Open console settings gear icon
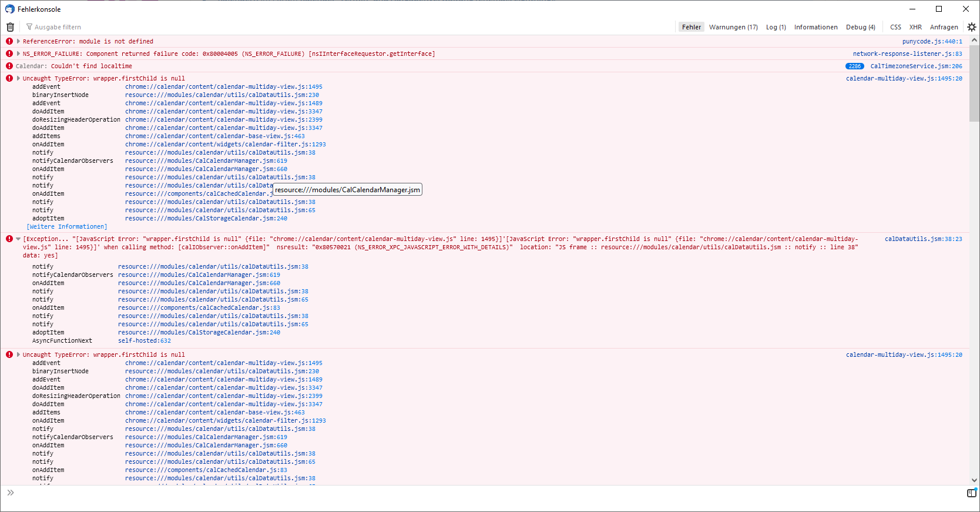Screen dimensions: 980x512 [x=972, y=27]
